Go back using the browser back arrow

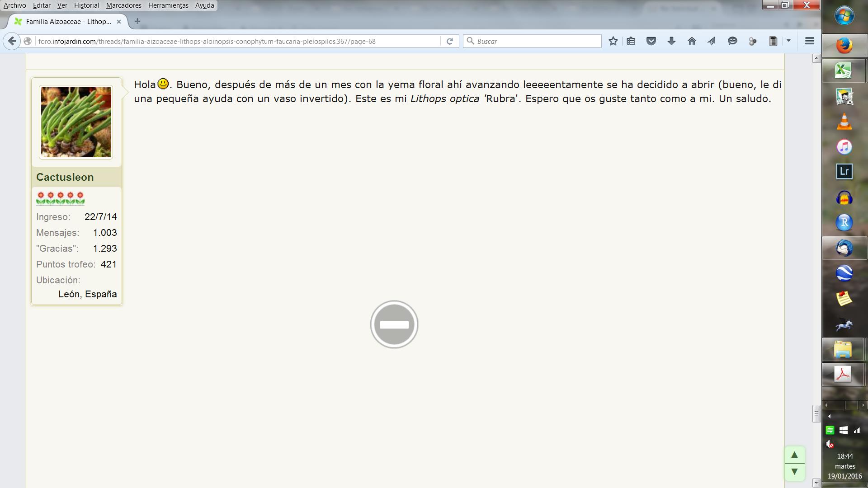(12, 41)
